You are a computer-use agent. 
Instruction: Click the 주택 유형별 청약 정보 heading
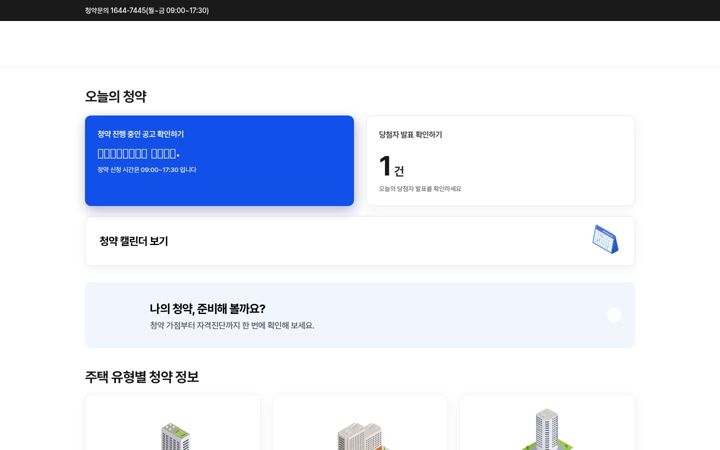pyautogui.click(x=142, y=377)
